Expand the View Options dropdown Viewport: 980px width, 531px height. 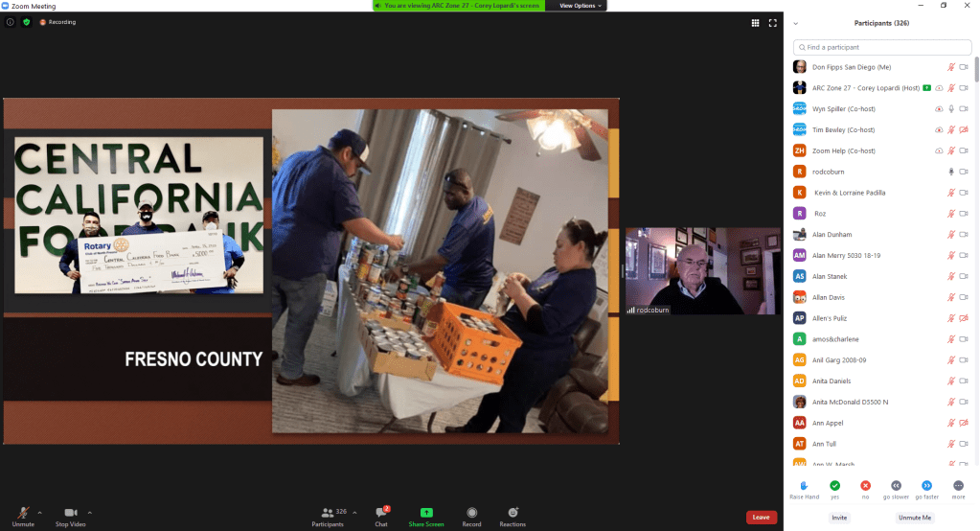(x=581, y=6)
